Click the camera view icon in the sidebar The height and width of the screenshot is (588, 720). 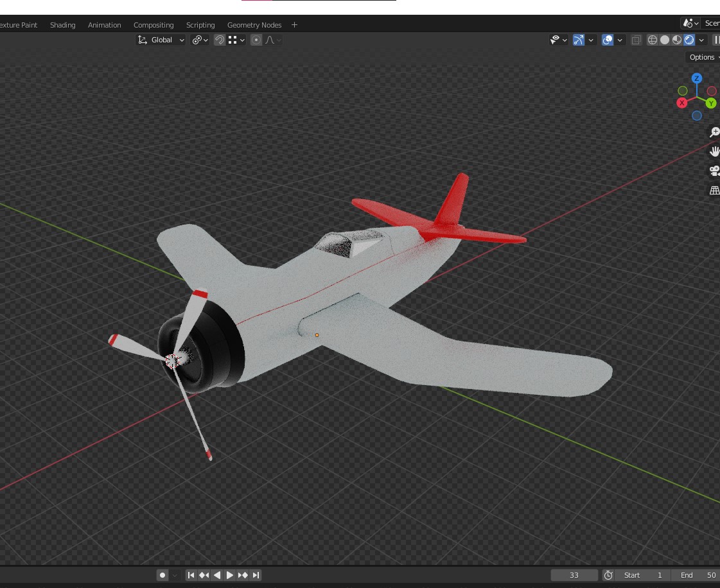tap(714, 171)
